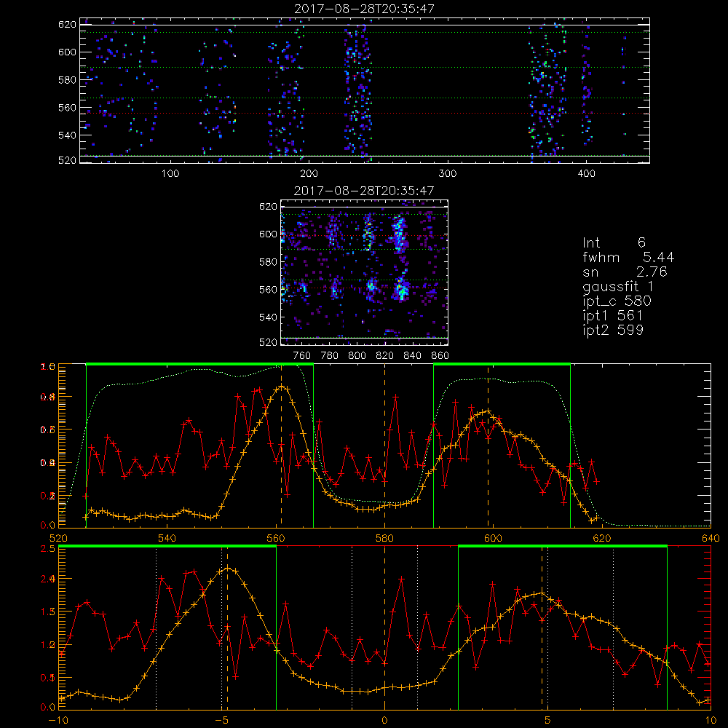Viewport: 728px width, 728px height.
Task: Click the -10 label on bottom axis
Action: [58, 721]
